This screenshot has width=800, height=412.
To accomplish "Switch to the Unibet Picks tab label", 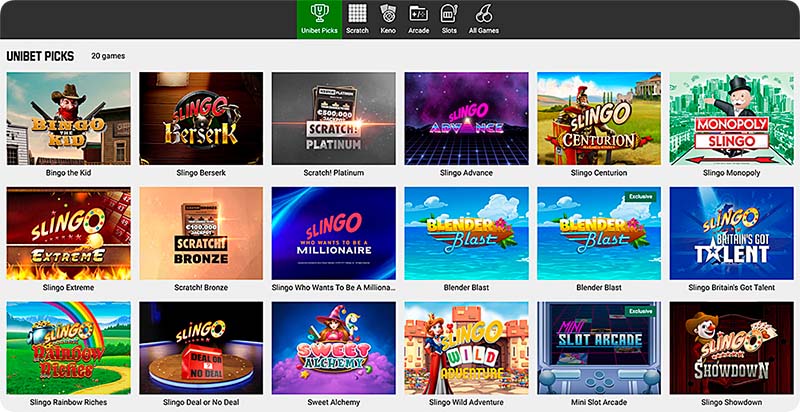I will point(319,31).
